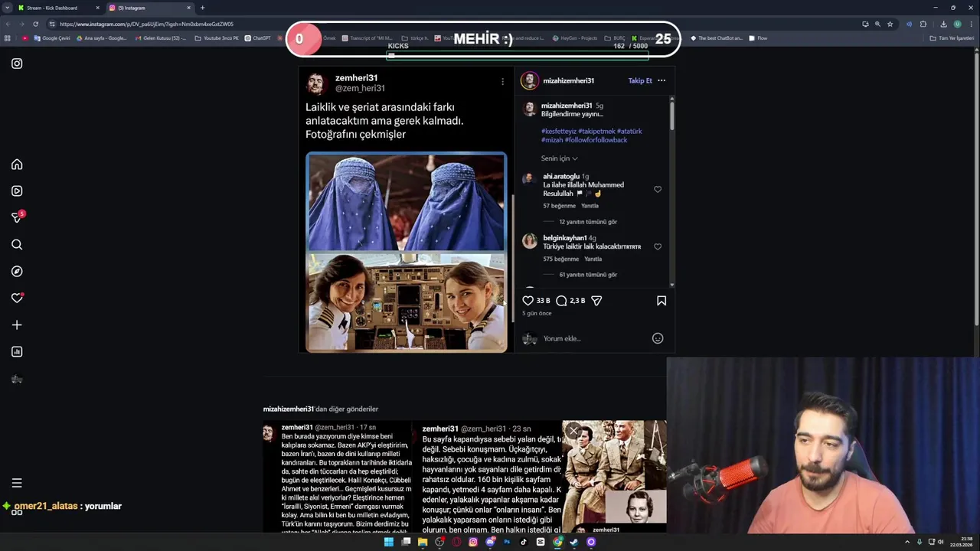Open the #kesfetteyiz hashtag
The height and width of the screenshot is (551, 980).
(x=559, y=132)
